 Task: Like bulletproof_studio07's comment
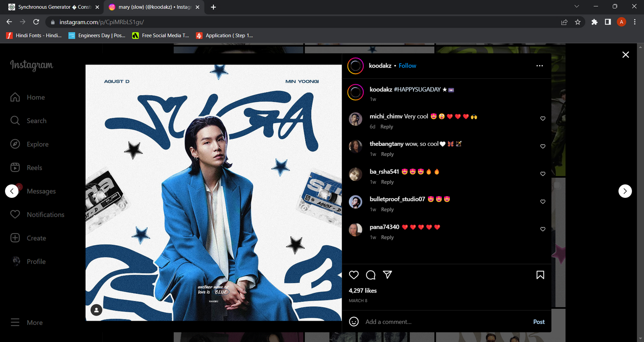[543, 202]
